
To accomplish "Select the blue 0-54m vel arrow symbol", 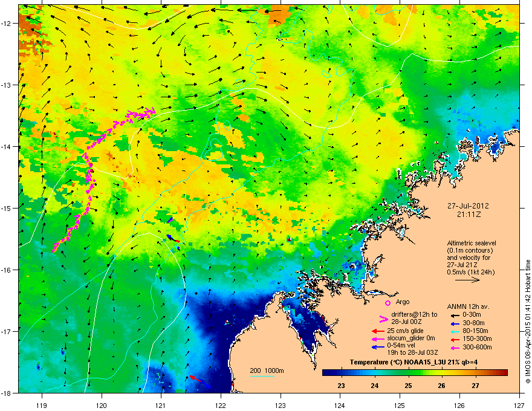I will pos(378,347).
